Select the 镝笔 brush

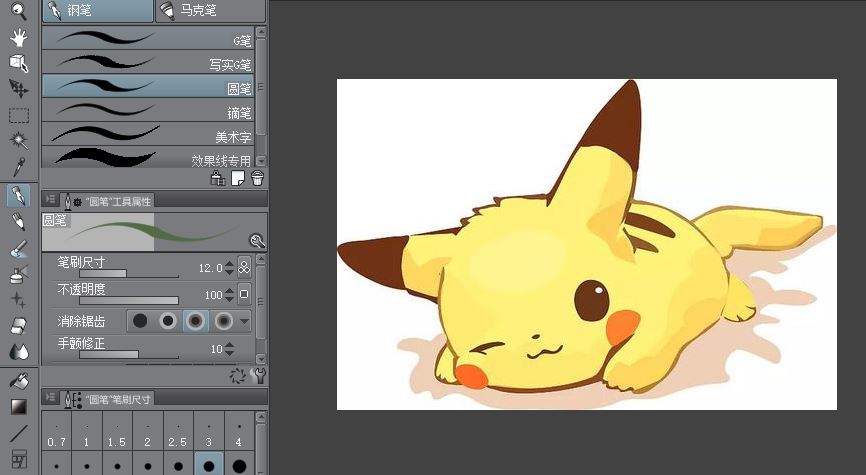148,110
